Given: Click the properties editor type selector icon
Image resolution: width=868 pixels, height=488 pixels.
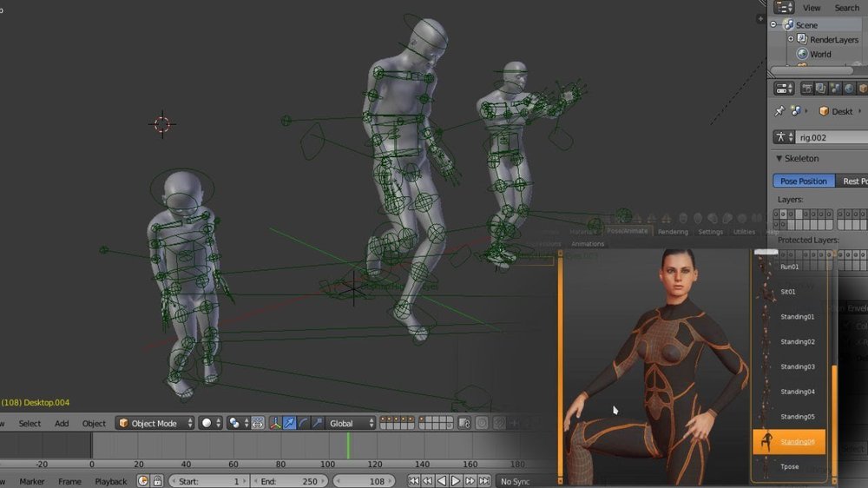Looking at the screenshot, I should tap(784, 89).
